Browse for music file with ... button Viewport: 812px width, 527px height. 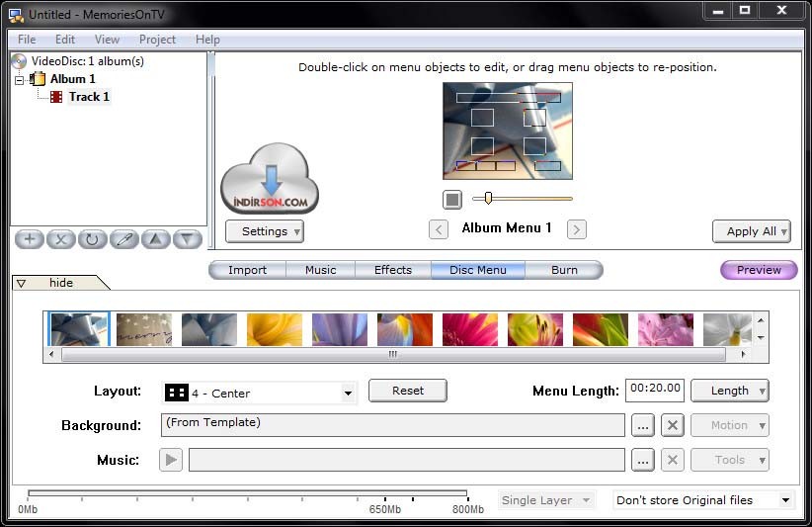pyautogui.click(x=643, y=460)
